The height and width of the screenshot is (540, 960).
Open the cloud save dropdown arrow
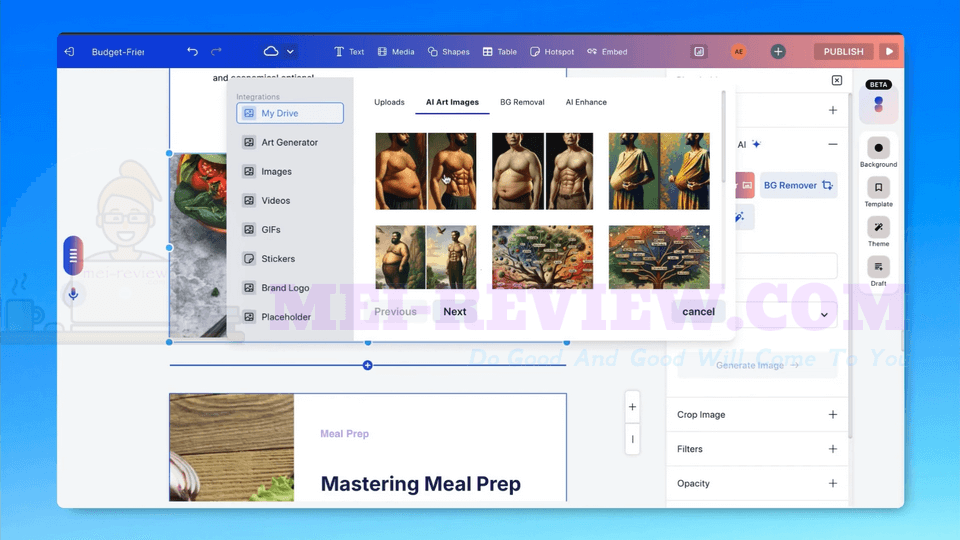[290, 52]
